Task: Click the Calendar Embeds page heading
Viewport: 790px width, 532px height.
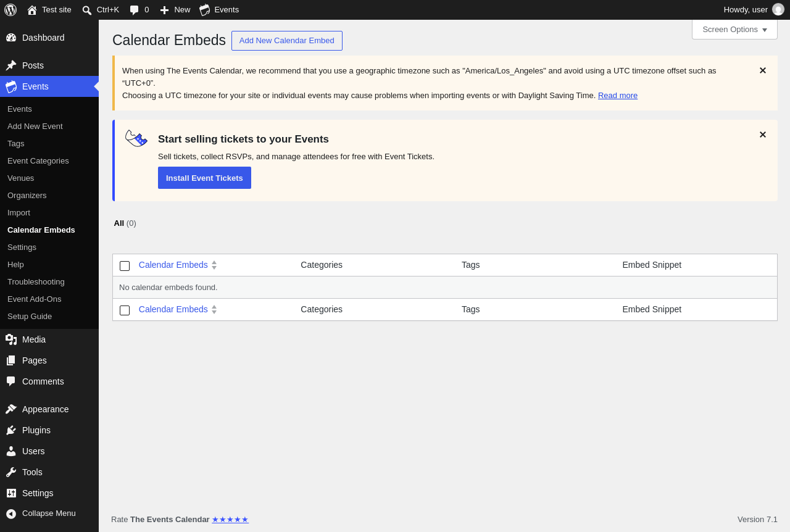Action: (169, 40)
